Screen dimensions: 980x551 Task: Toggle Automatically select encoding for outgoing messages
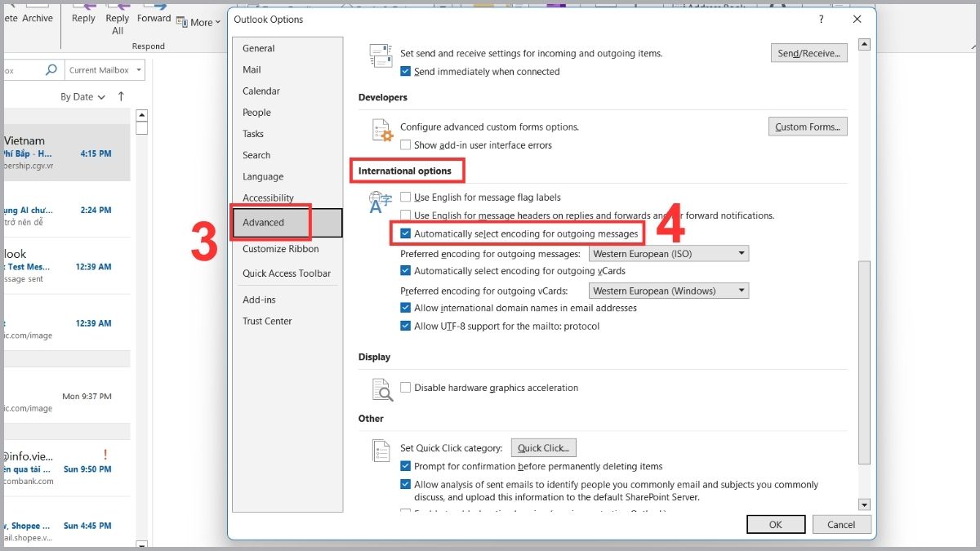(x=406, y=233)
